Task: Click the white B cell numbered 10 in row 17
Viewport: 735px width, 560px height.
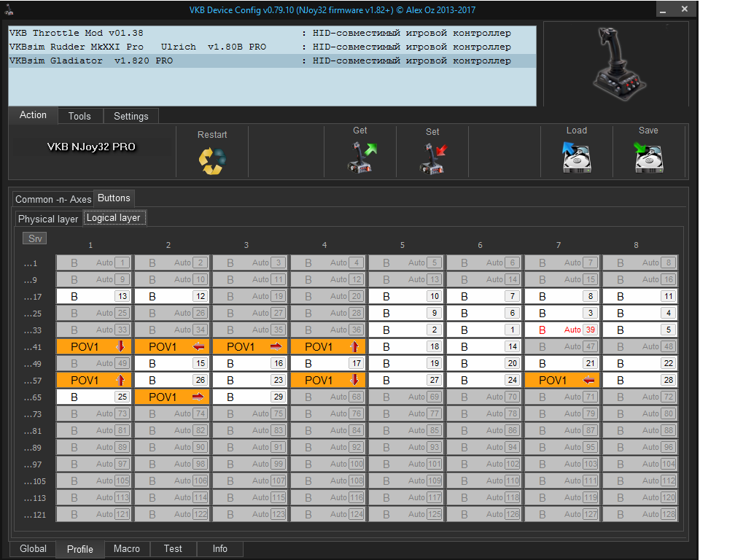Action: click(x=406, y=296)
